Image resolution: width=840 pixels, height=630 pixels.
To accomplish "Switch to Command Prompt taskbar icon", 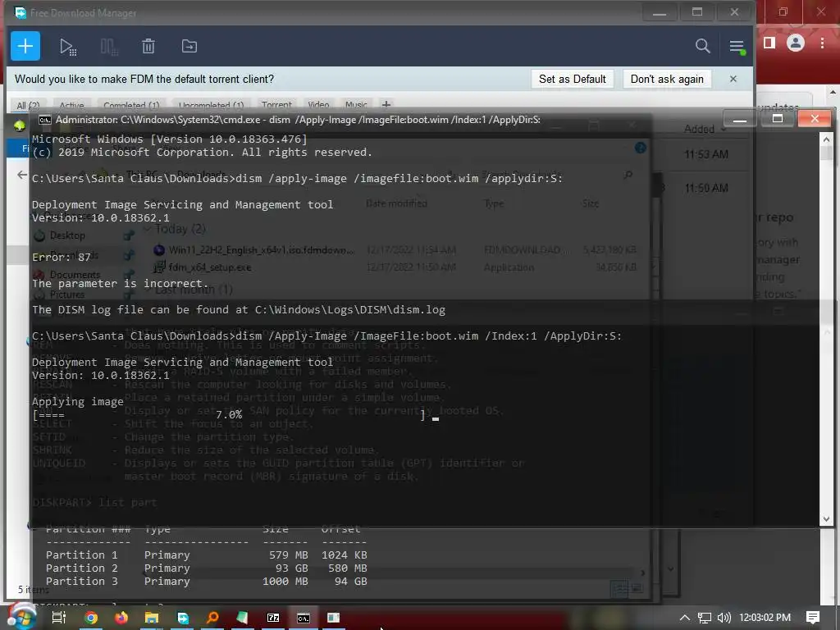I will coord(304,618).
